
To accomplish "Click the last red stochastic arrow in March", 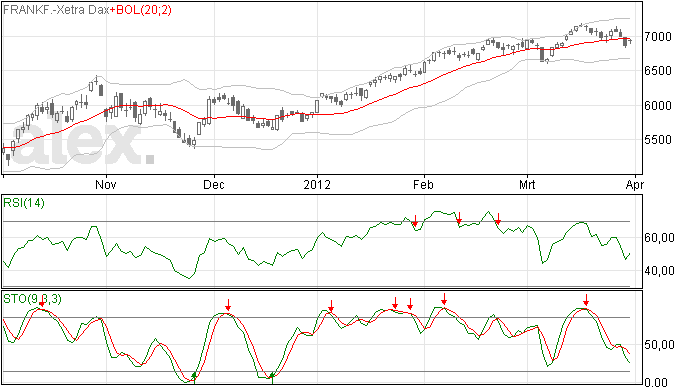I will pyautogui.click(x=586, y=300).
